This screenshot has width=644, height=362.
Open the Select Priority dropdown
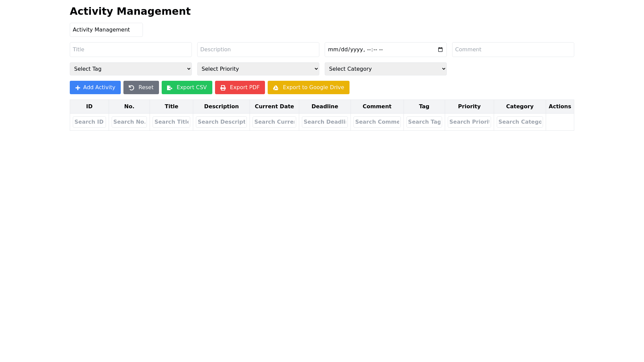click(258, 69)
